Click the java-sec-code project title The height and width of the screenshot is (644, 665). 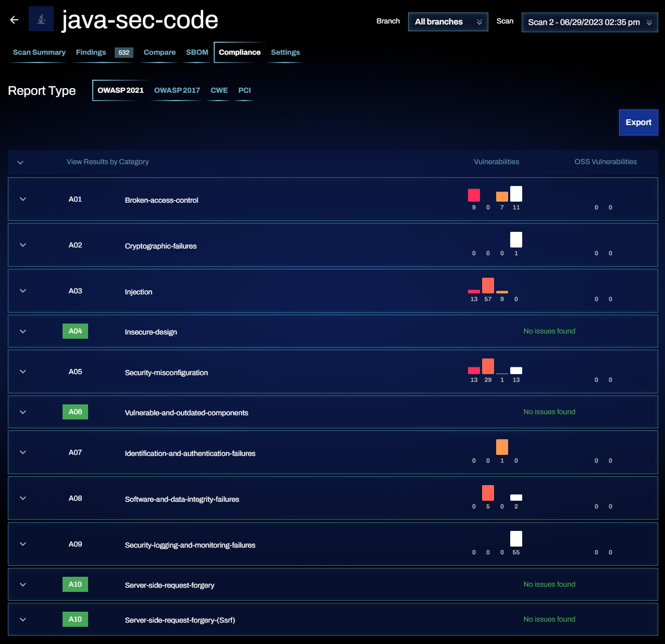pyautogui.click(x=140, y=20)
